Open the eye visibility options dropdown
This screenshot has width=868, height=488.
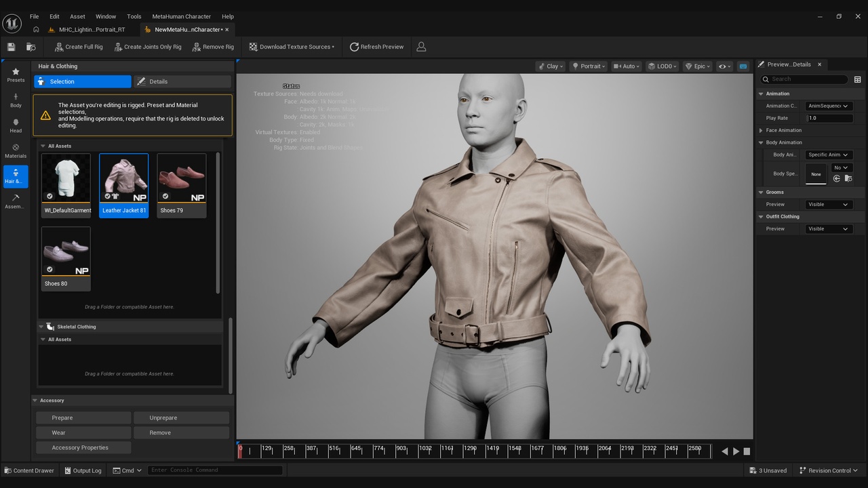tap(724, 66)
